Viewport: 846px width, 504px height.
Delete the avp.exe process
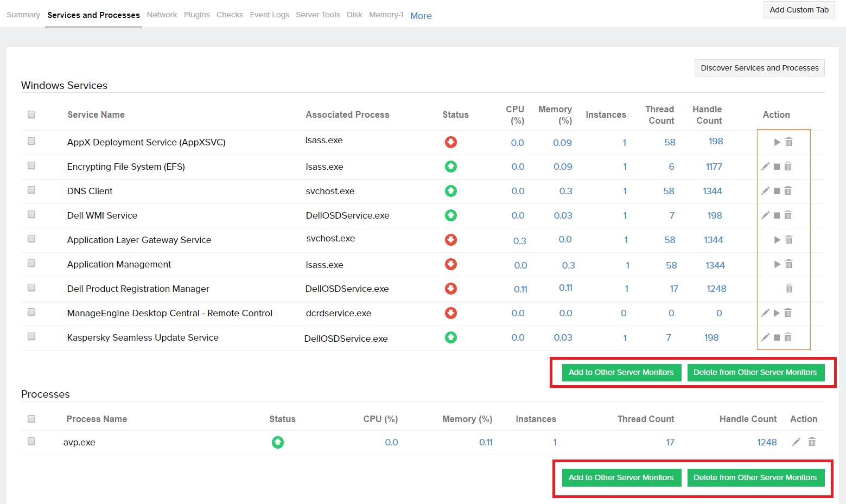pos(812,442)
